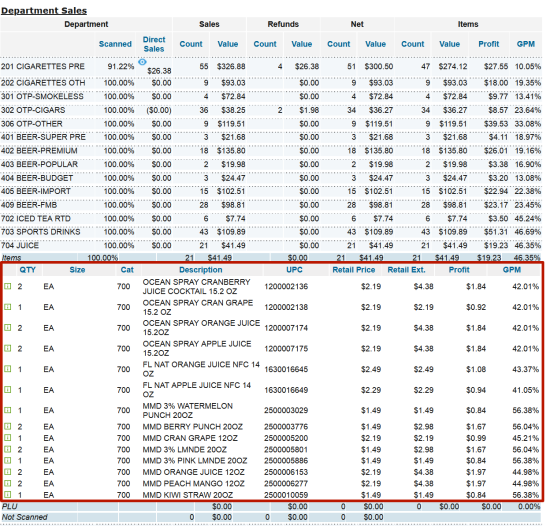
Task: Click the $326.88 sales value
Action: [231, 66]
